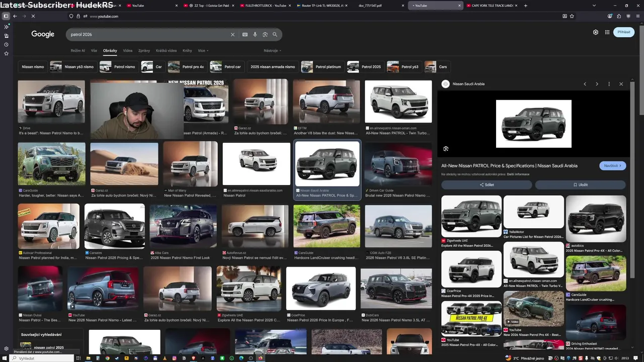
Task: Click the All-New Nissan PATROL Price & Specifications title
Action: (x=509, y=166)
